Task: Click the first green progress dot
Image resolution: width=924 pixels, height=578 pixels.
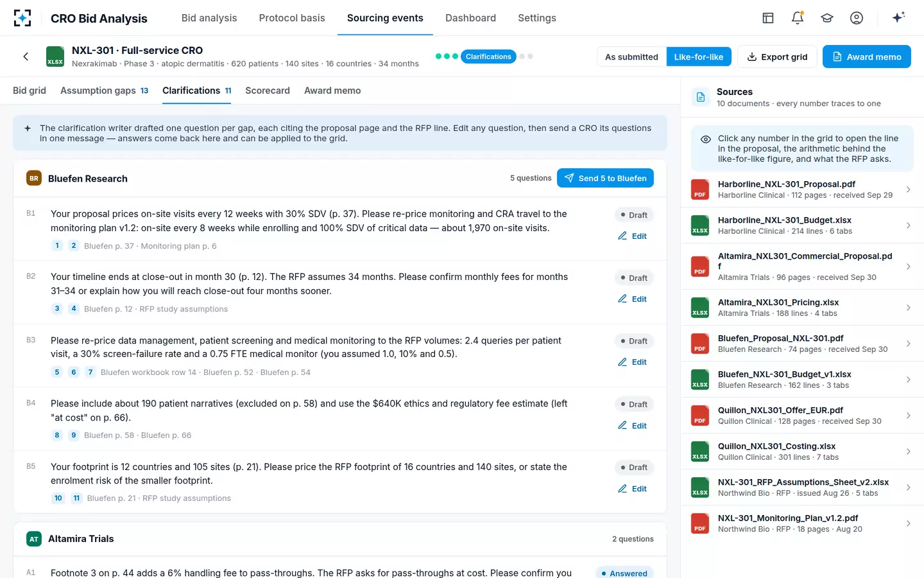Action: (x=439, y=57)
